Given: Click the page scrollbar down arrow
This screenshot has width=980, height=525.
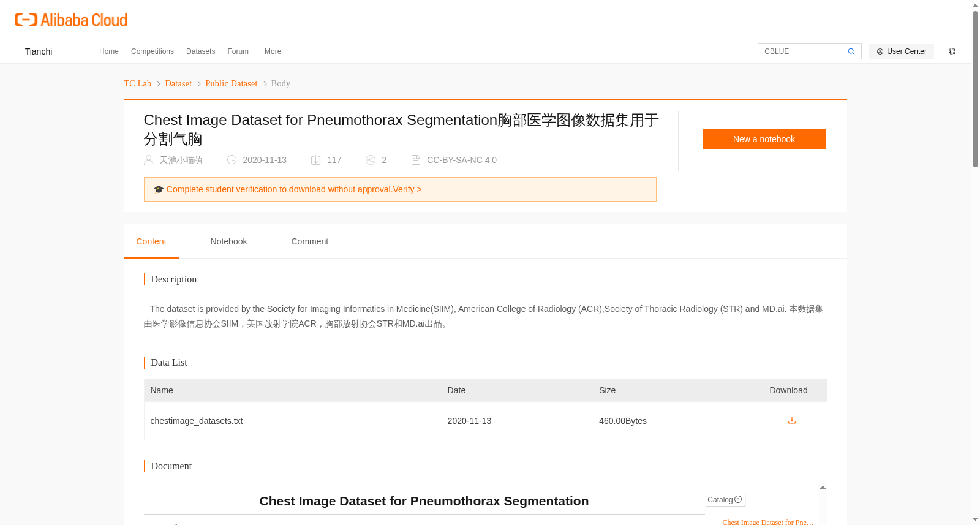Looking at the screenshot, I should 975,519.
